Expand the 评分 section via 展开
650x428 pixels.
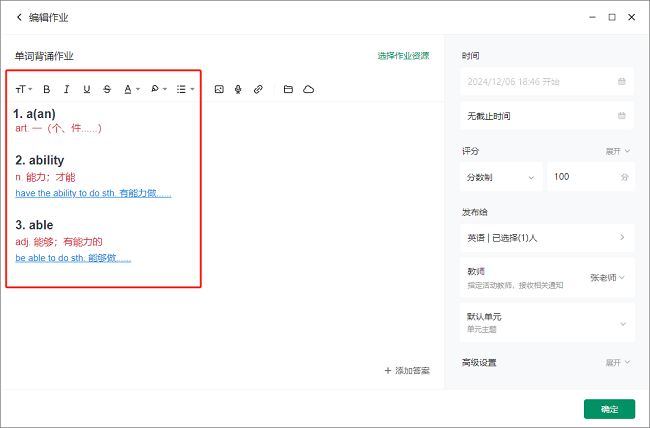click(x=617, y=151)
